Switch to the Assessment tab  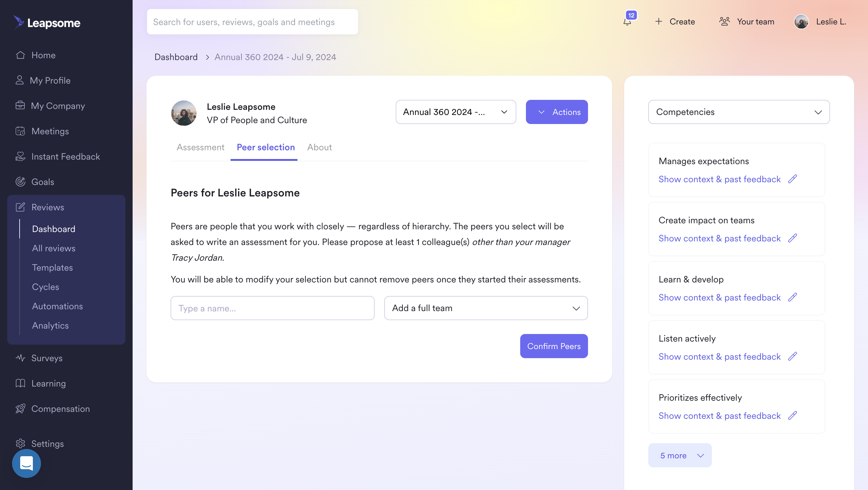point(200,147)
